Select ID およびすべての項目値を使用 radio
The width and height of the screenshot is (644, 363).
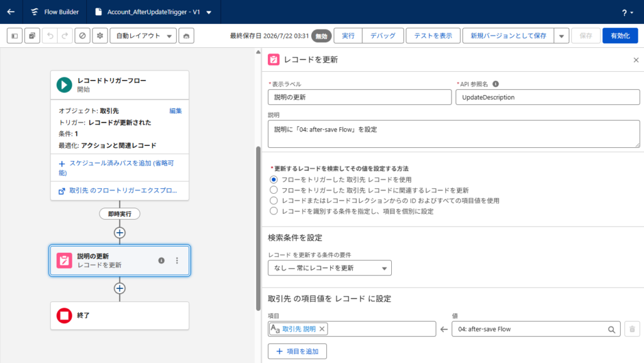tap(274, 201)
